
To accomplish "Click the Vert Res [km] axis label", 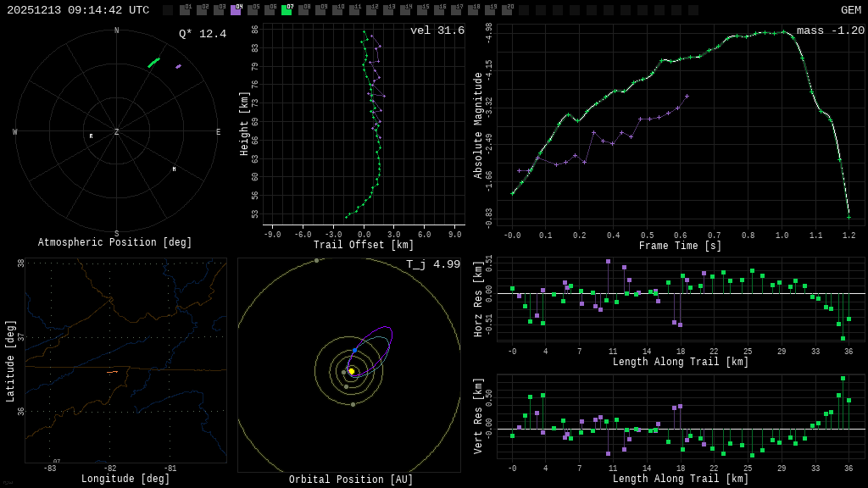I will tap(478, 416).
